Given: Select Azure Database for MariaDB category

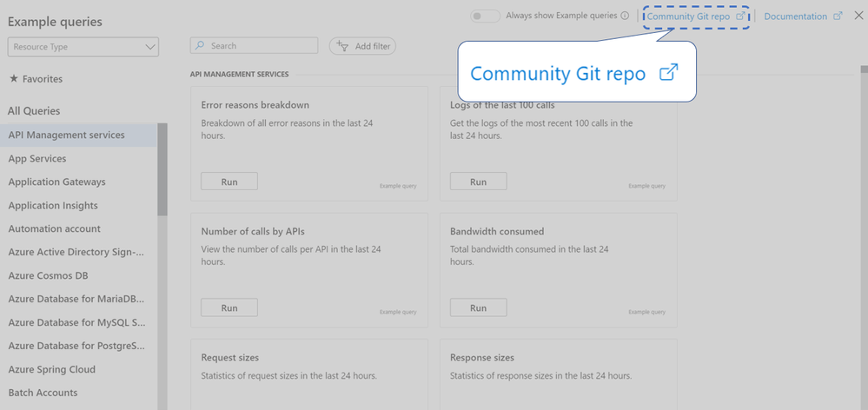Looking at the screenshot, I should tap(78, 300).
